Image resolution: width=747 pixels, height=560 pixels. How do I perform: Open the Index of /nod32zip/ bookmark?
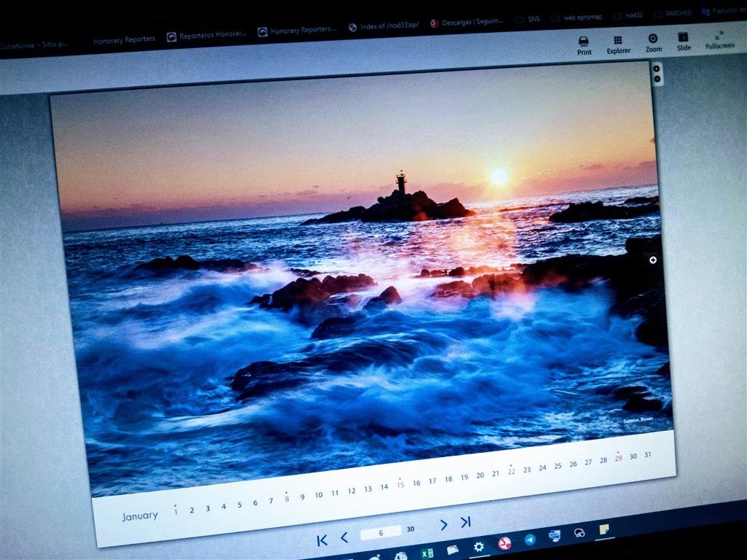384,26
